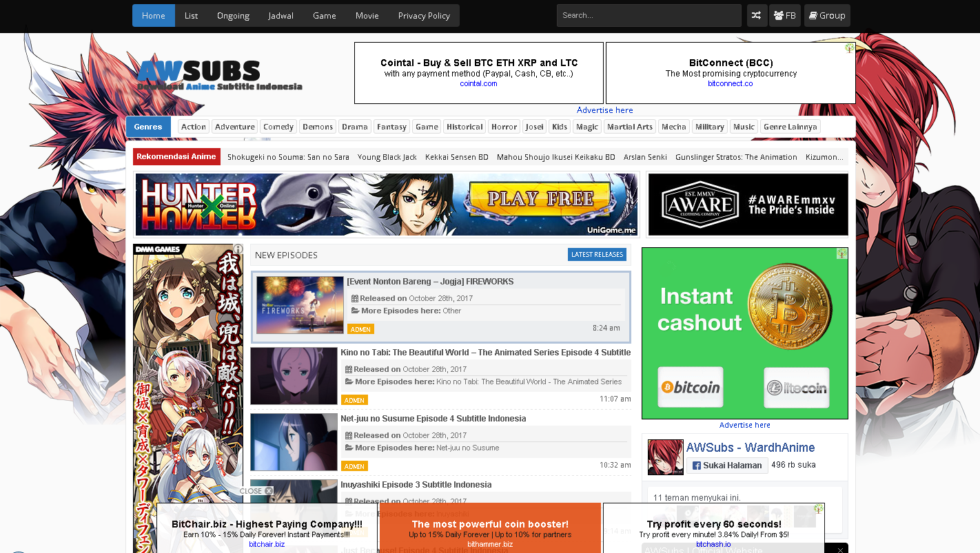Select the Comedy genre tag

pos(278,127)
